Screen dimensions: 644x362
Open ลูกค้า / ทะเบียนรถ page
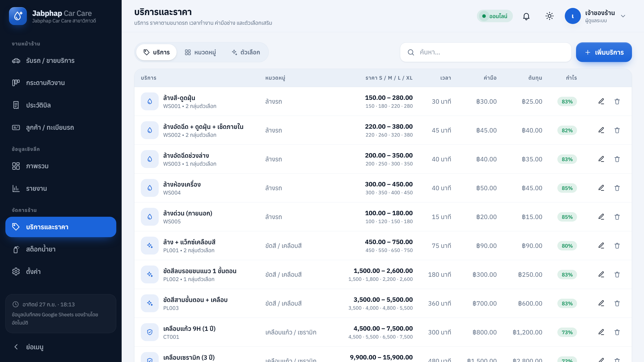pyautogui.click(x=61, y=127)
